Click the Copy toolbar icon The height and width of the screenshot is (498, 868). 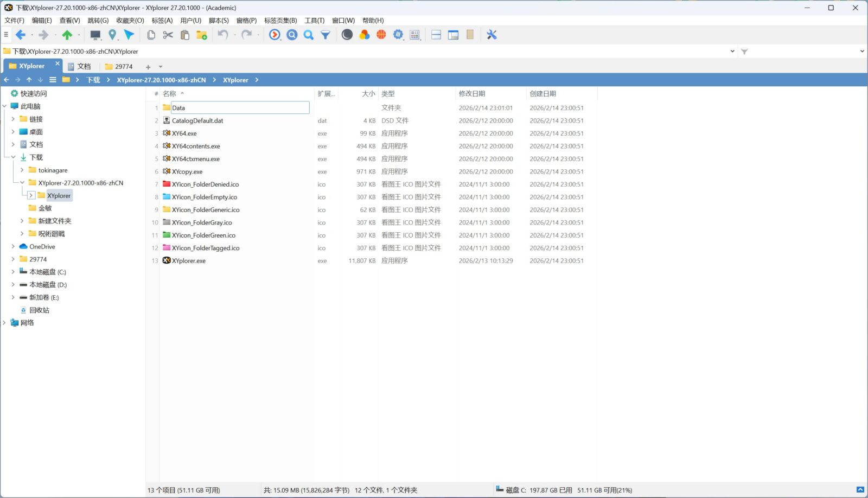point(151,35)
